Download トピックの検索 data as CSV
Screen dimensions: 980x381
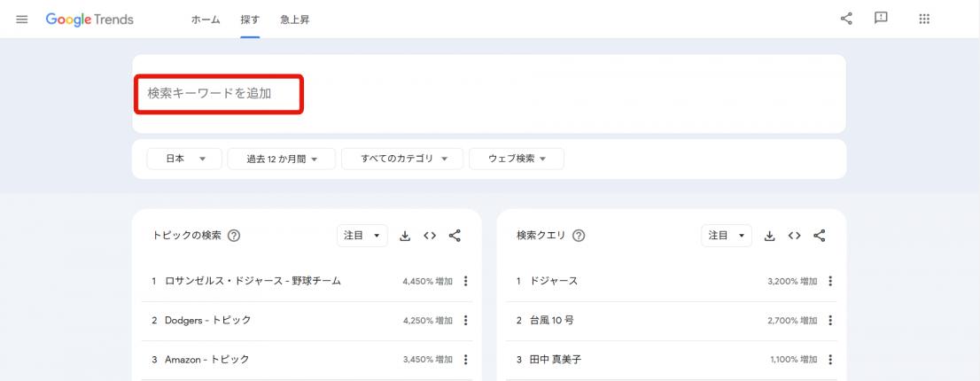pos(405,236)
